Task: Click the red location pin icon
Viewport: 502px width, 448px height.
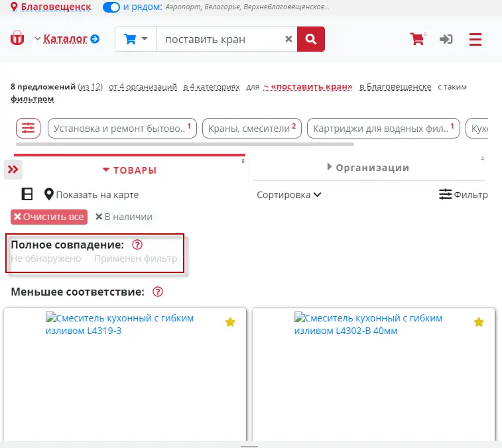Action: click(x=14, y=7)
